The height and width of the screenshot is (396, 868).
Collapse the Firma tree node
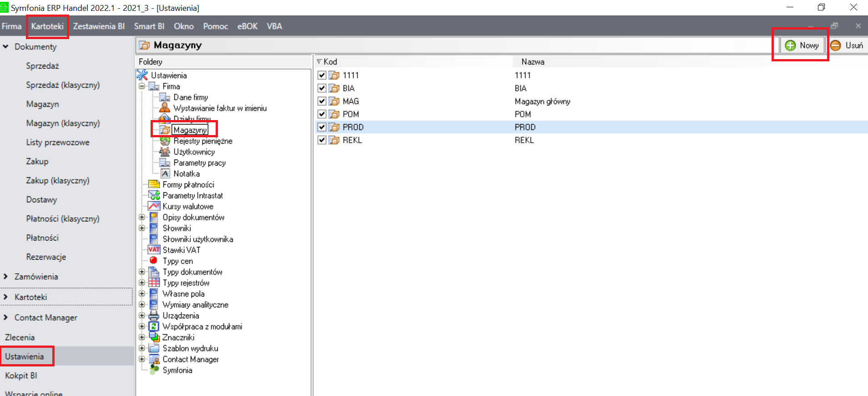pos(142,86)
